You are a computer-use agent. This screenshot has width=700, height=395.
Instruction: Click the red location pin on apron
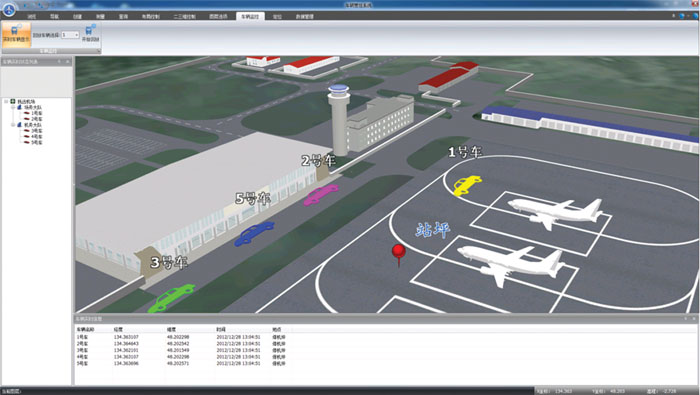[399, 255]
